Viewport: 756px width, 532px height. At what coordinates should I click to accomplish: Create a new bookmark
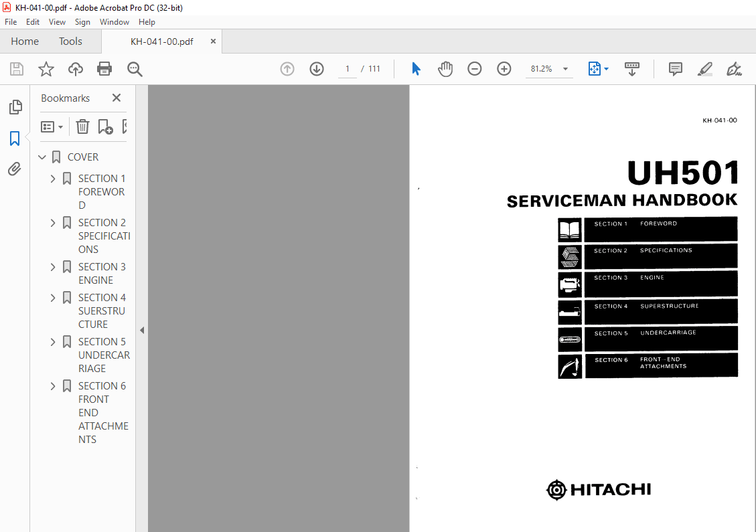104,126
